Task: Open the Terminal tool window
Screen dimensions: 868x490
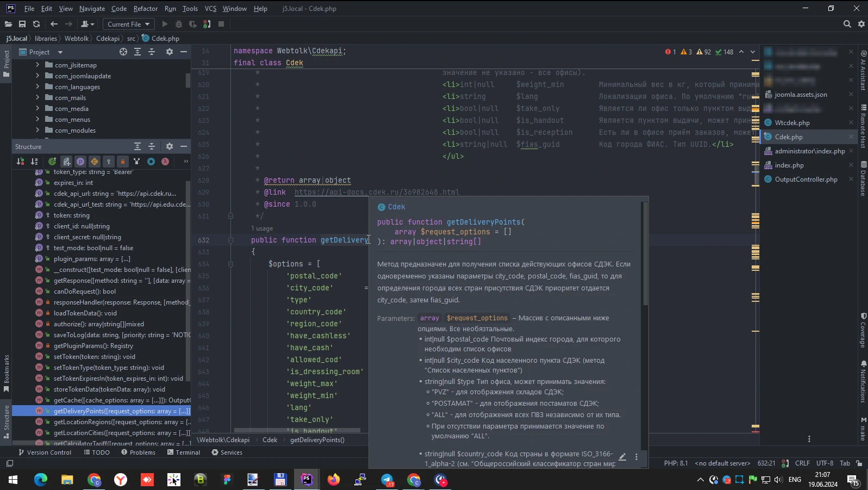Action: coord(184,452)
